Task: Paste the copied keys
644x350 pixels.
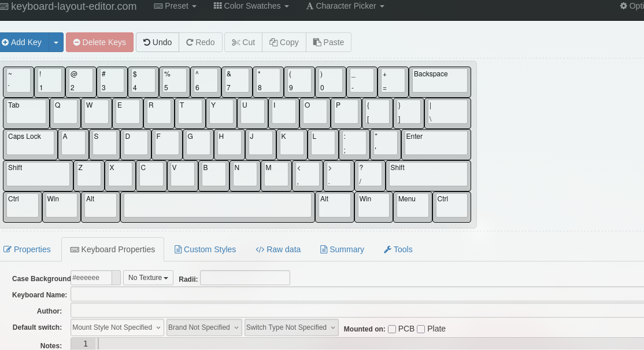Action: pyautogui.click(x=328, y=42)
